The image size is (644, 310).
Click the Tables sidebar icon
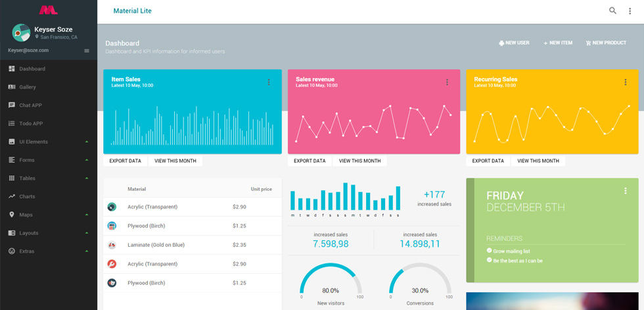pos(12,178)
